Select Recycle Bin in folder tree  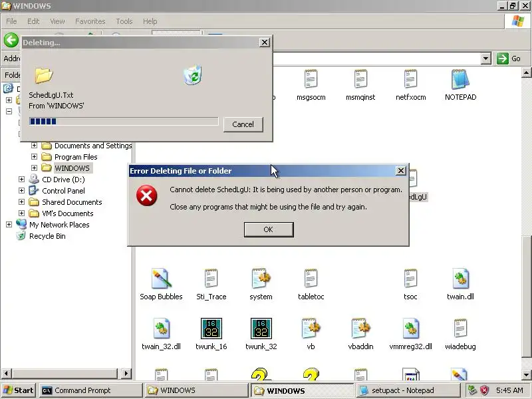pyautogui.click(x=47, y=236)
